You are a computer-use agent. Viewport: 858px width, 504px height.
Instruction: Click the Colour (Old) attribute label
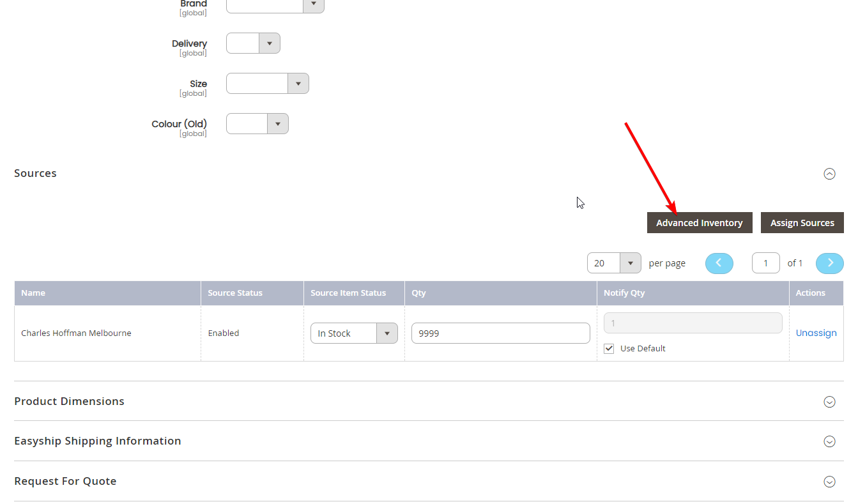click(x=179, y=124)
